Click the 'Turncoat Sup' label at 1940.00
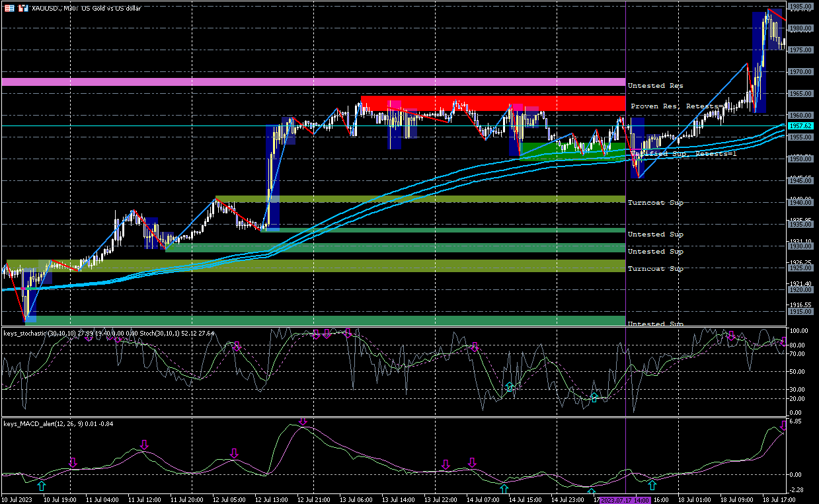This screenshot has width=819, height=504. 655,203
